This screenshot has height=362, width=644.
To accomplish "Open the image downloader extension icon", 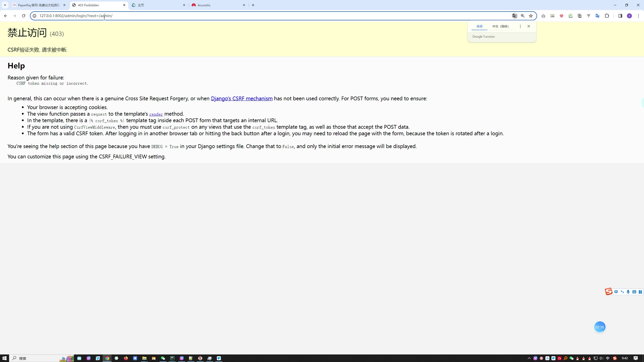I will (552, 16).
